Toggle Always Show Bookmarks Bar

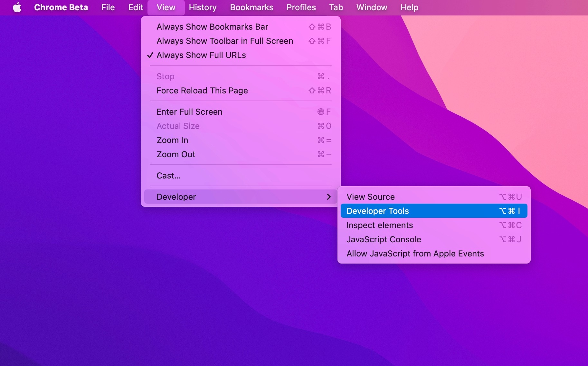(x=241, y=27)
